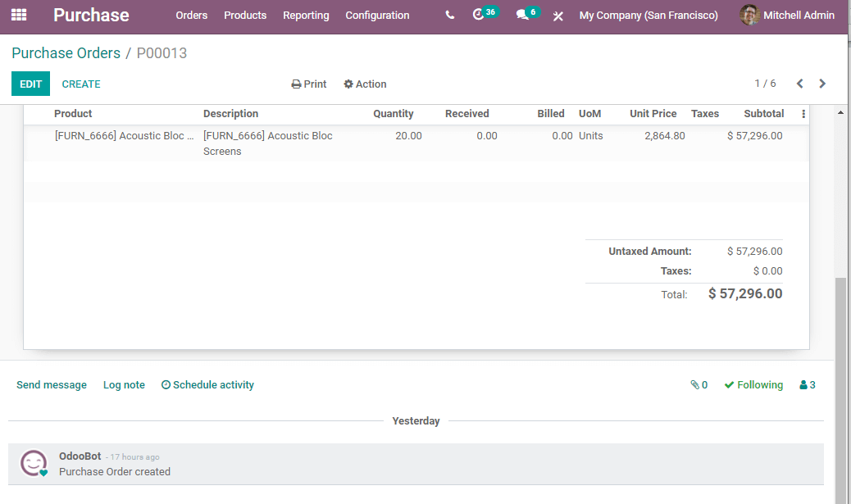Click Schedule activity
Image resolution: width=851 pixels, height=504 pixels.
point(207,384)
